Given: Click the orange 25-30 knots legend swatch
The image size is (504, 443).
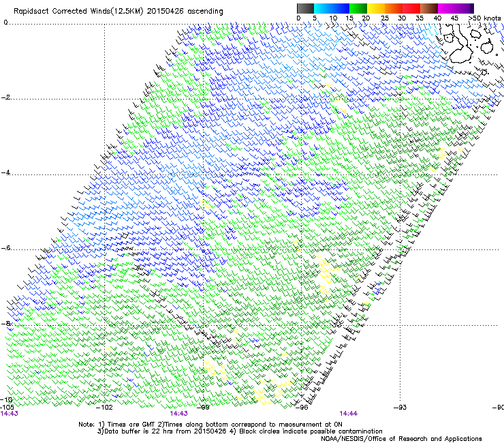Looking at the screenshot, I should pos(394,8).
